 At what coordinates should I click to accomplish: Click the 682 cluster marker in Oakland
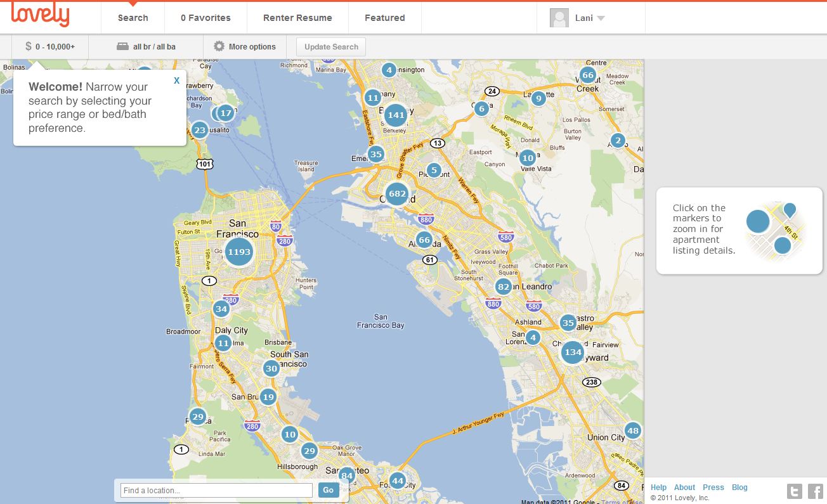[397, 193]
